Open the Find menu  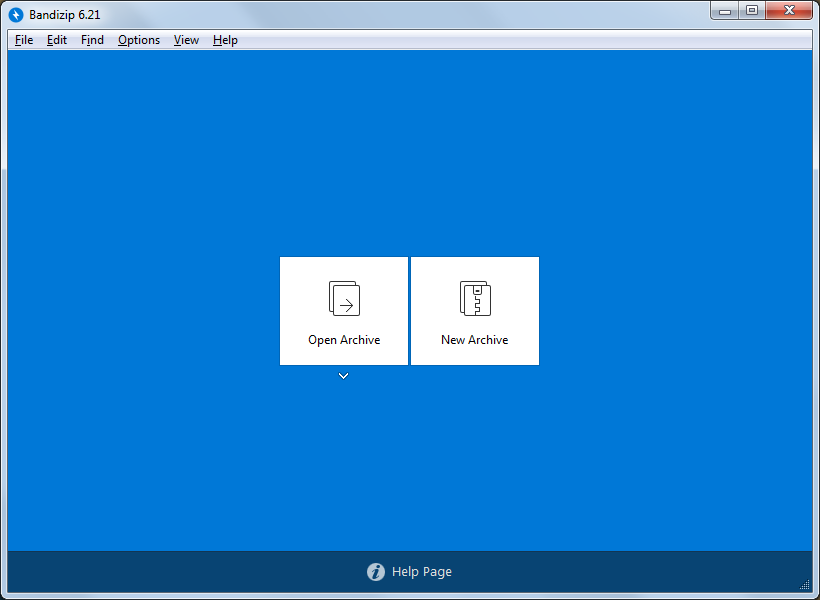tap(92, 40)
